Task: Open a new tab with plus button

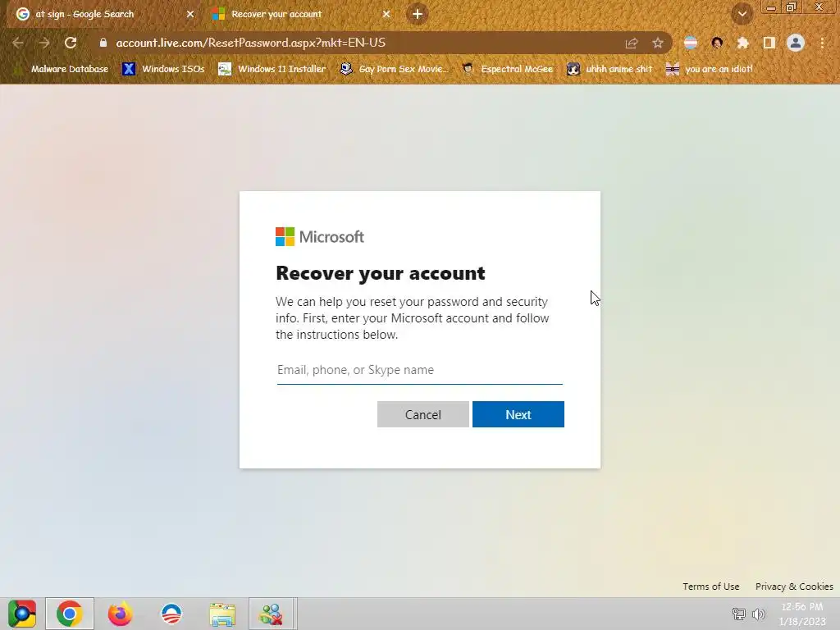Action: tap(418, 14)
